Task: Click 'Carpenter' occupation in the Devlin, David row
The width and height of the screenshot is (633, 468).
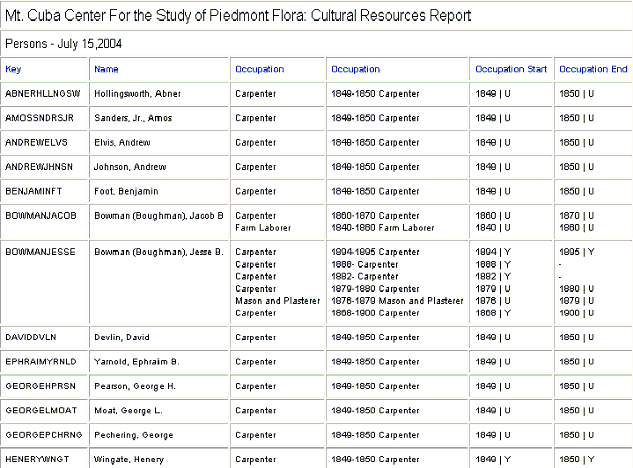Action: 256,337
